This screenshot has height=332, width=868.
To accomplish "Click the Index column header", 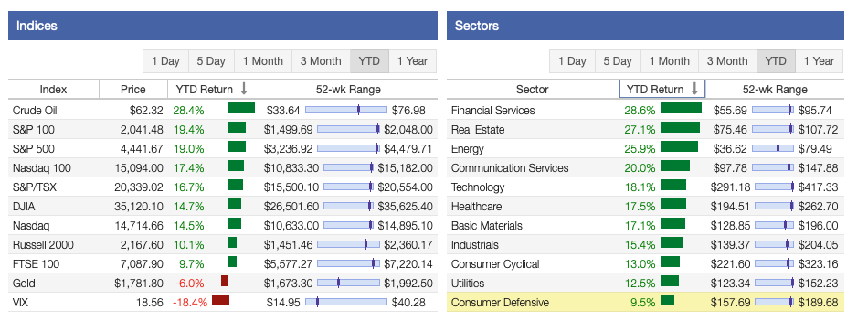I will pos(54,90).
